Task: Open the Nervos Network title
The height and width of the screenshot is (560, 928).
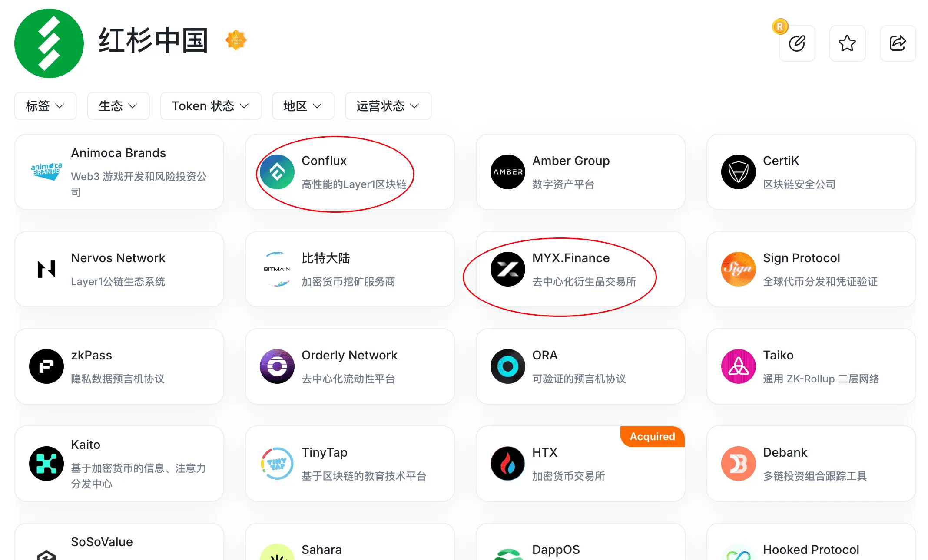Action: point(118,258)
